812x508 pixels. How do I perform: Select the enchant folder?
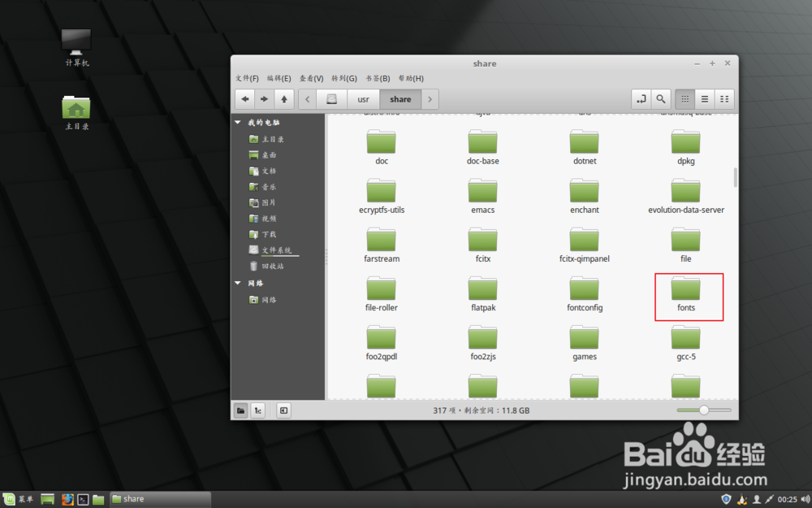585,196
